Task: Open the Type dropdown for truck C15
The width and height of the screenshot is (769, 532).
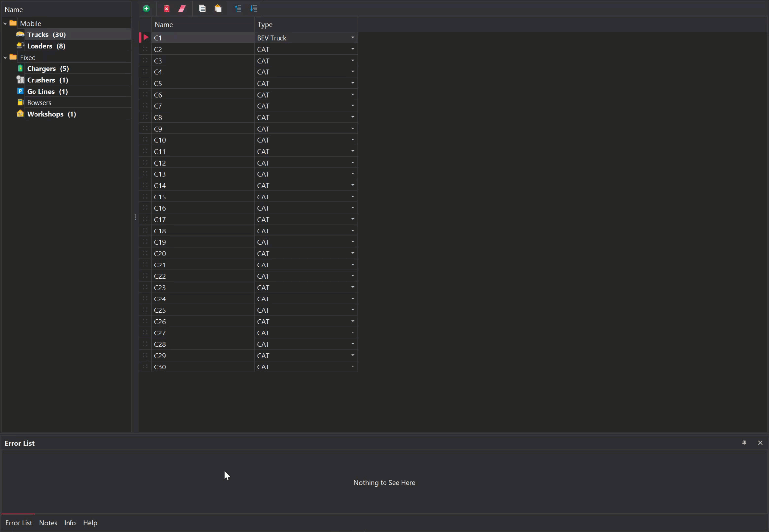Action: pyautogui.click(x=353, y=197)
